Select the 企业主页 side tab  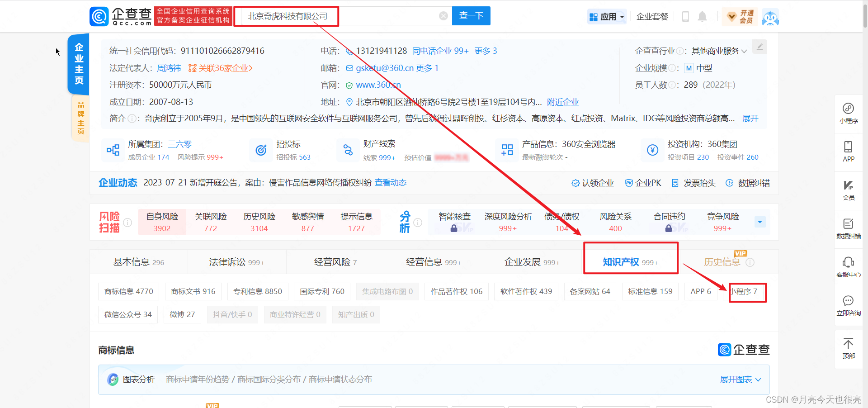click(79, 64)
